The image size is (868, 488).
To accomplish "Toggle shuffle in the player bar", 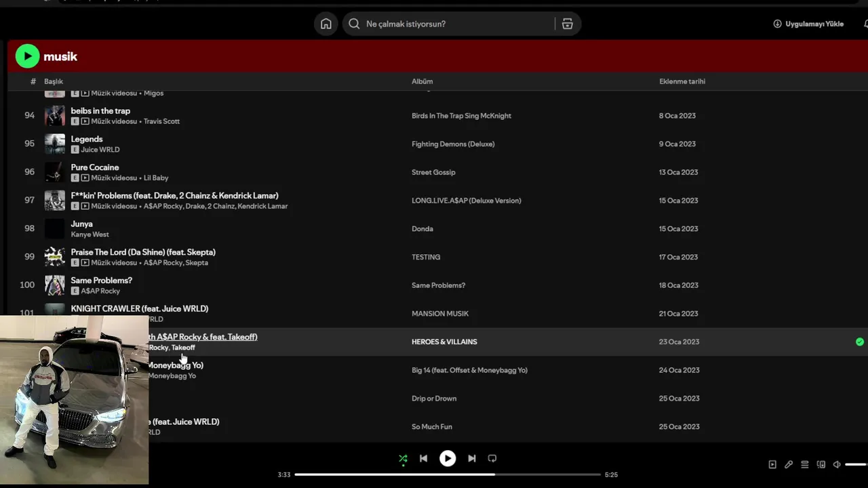I will click(x=403, y=458).
